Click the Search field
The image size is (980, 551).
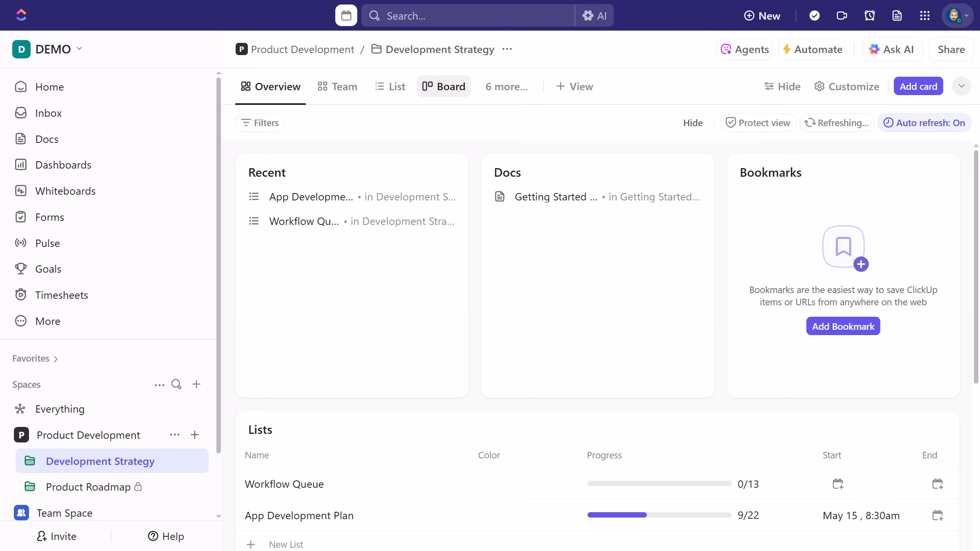(468, 16)
